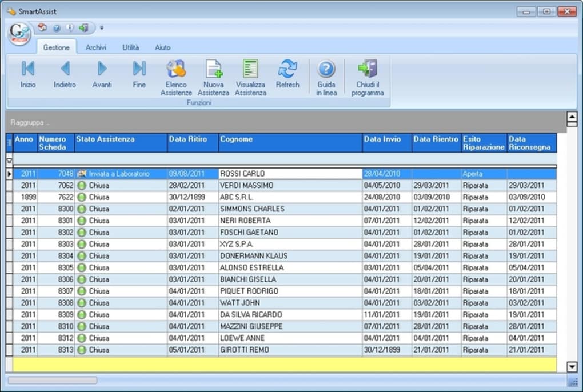Switch to the Gestione tab
Viewport: 583px width, 392px height.
57,47
